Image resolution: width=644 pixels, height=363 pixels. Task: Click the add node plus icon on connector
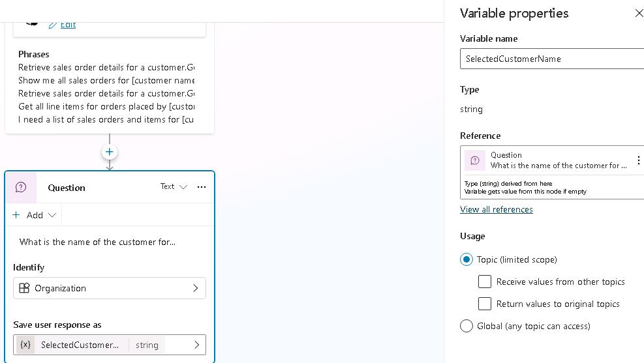click(110, 152)
